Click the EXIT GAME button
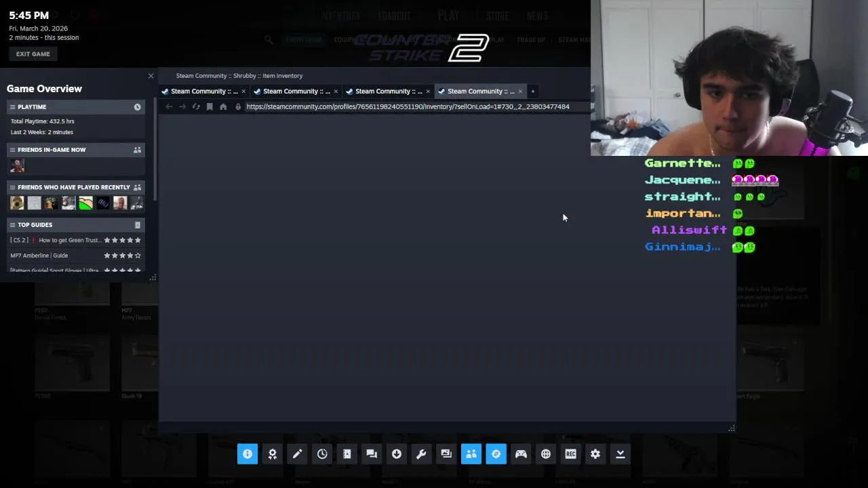This screenshot has height=488, width=868. 33,54
